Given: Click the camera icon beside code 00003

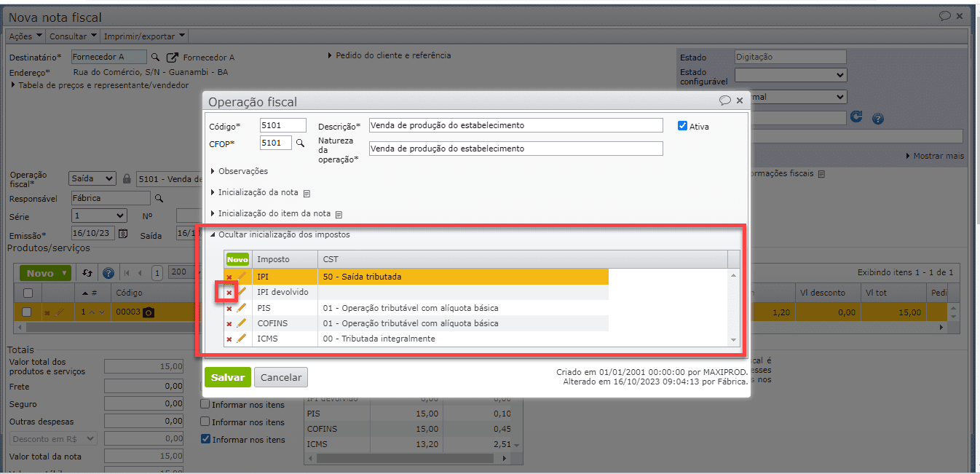Looking at the screenshot, I should [149, 312].
